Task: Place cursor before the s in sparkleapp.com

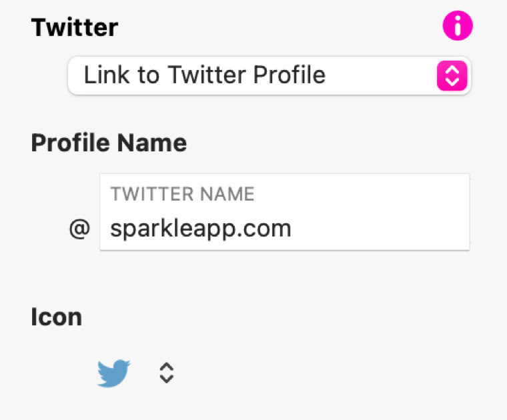Action: click(x=111, y=229)
